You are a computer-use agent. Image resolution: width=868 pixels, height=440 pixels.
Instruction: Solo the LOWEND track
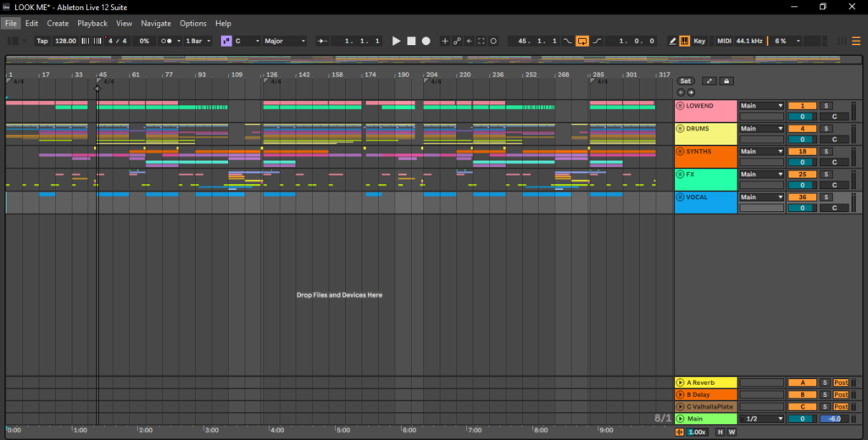(826, 106)
